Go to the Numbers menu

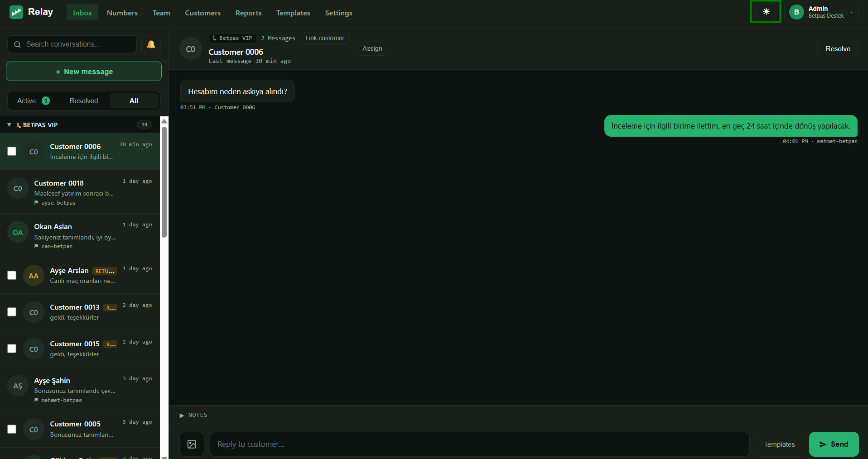click(122, 13)
